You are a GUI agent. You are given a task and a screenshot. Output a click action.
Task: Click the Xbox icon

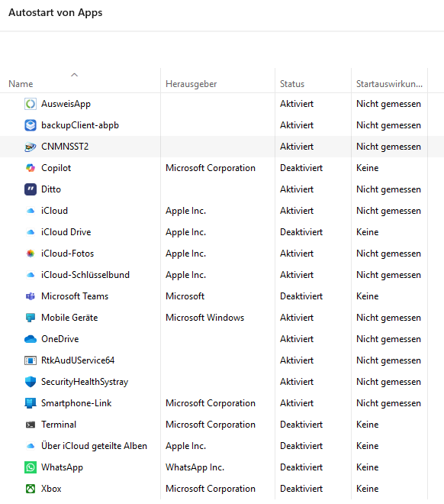pyautogui.click(x=31, y=489)
